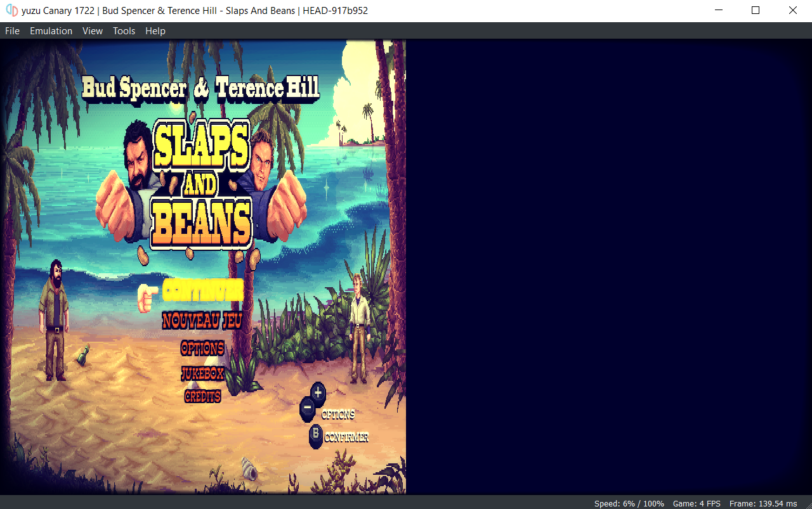812x509 pixels.
Task: Open the JUKEBOX menu entry
Action: (202, 373)
